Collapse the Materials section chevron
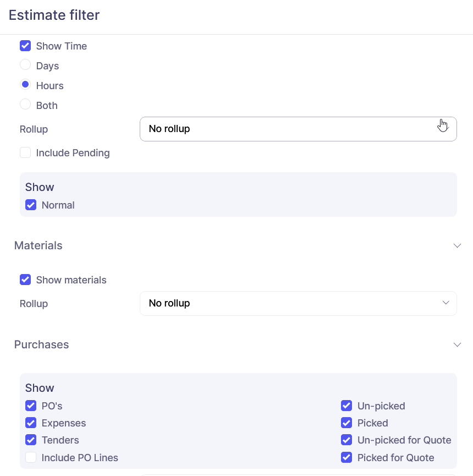 (457, 245)
